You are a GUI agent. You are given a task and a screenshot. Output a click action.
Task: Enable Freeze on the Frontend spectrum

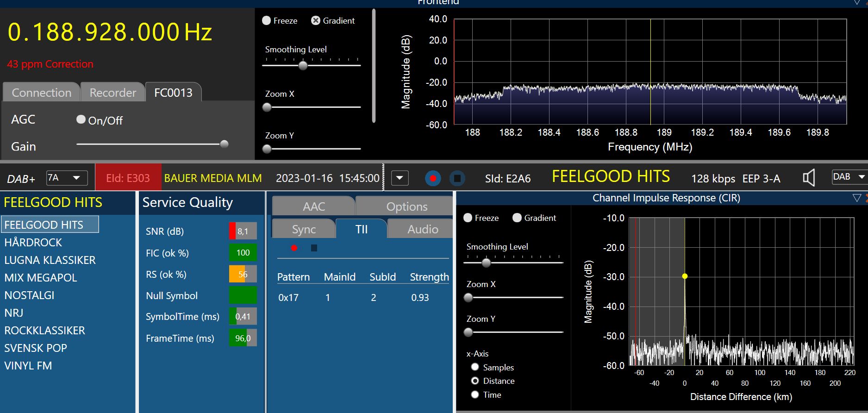pos(267,21)
